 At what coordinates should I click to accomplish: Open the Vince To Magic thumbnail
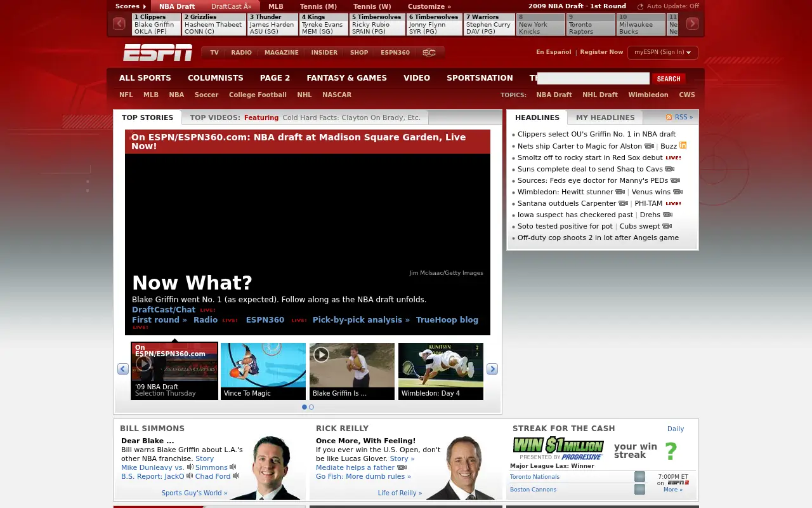pos(263,371)
